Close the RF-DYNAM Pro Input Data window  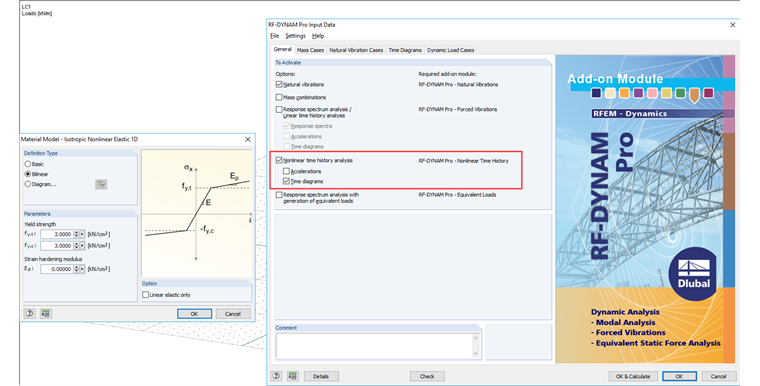pos(732,25)
